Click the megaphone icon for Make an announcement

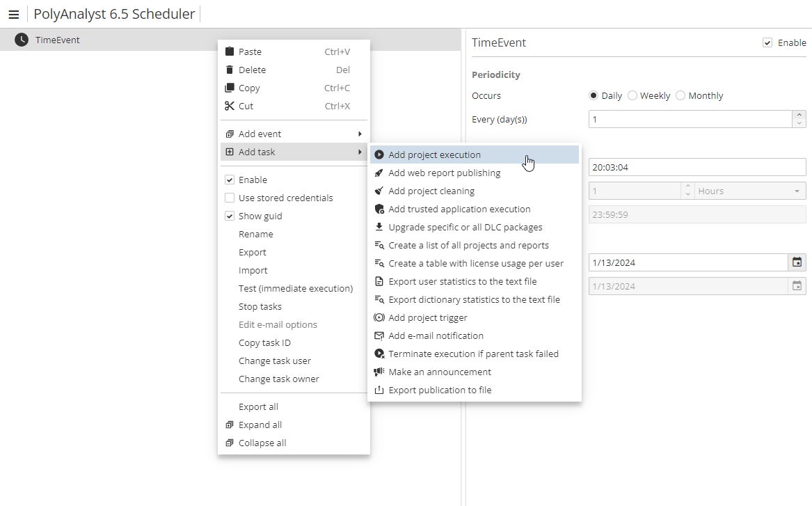coord(379,372)
